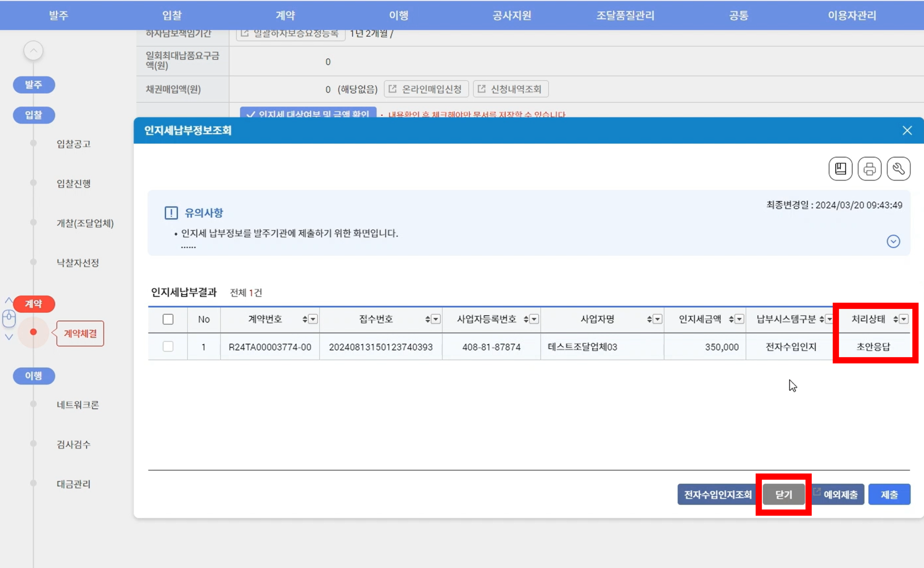
Task: Click contract number cell R24TA00003774-00
Action: 270,347
